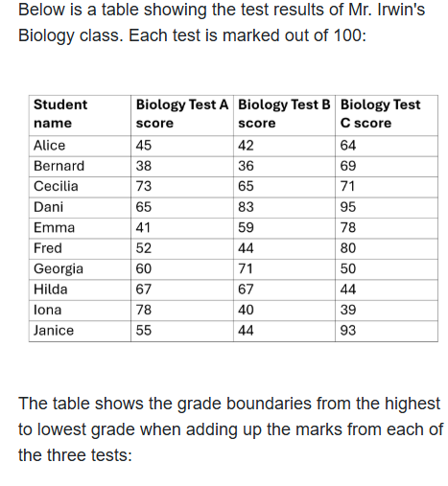This screenshot has height=486, width=448.
Task: Select Georgia's Test B score 71
Action: click(x=284, y=269)
